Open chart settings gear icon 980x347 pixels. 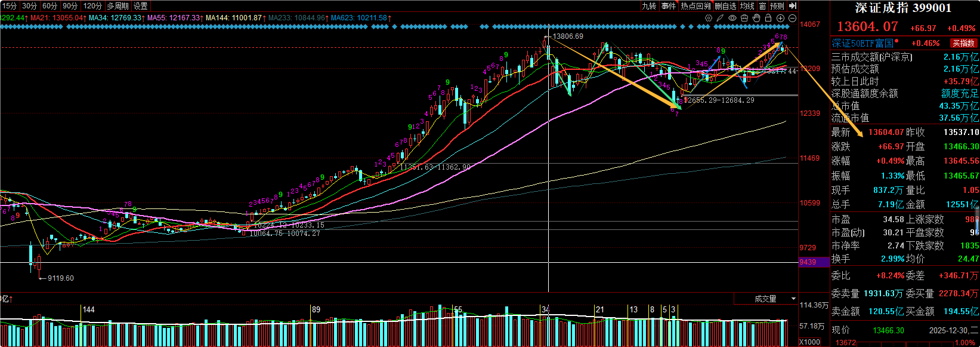coord(709,18)
